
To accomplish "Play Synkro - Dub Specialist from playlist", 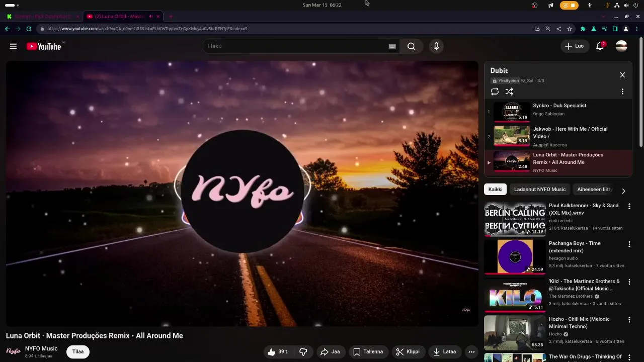I will pyautogui.click(x=558, y=111).
